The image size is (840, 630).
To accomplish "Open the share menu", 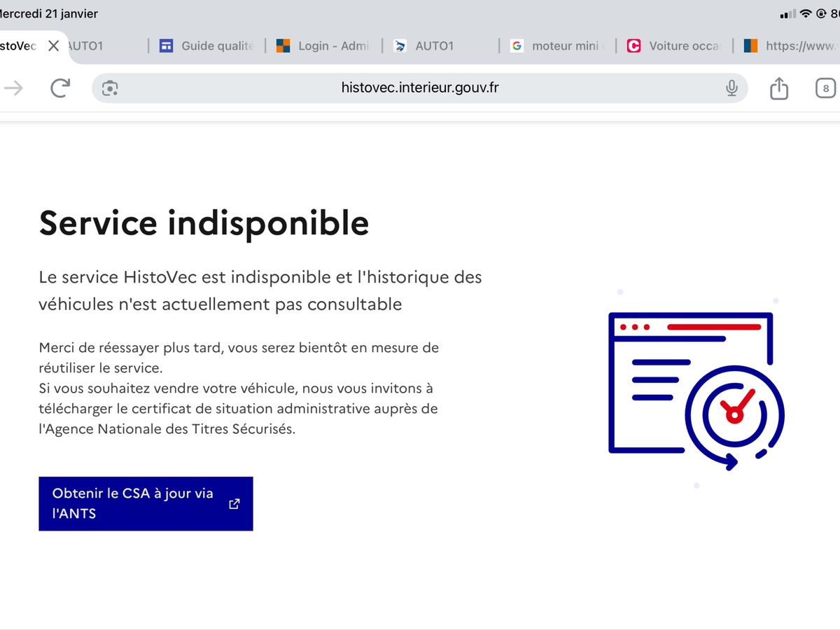I will tap(779, 88).
